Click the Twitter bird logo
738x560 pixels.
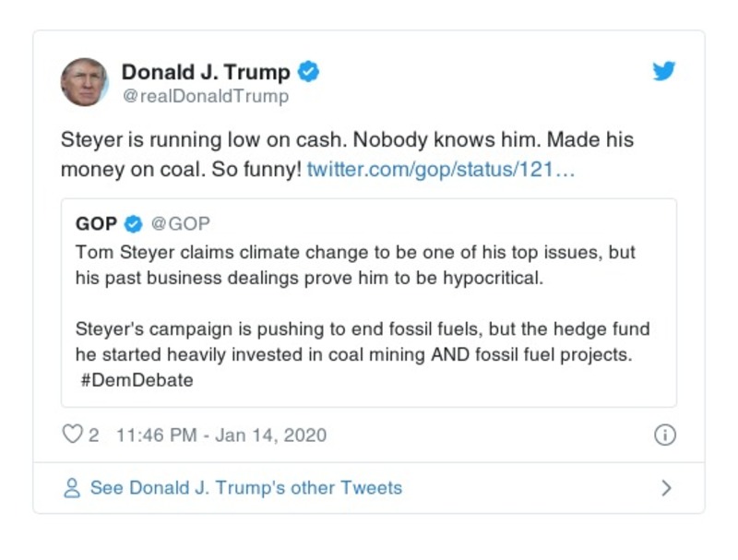(x=663, y=71)
